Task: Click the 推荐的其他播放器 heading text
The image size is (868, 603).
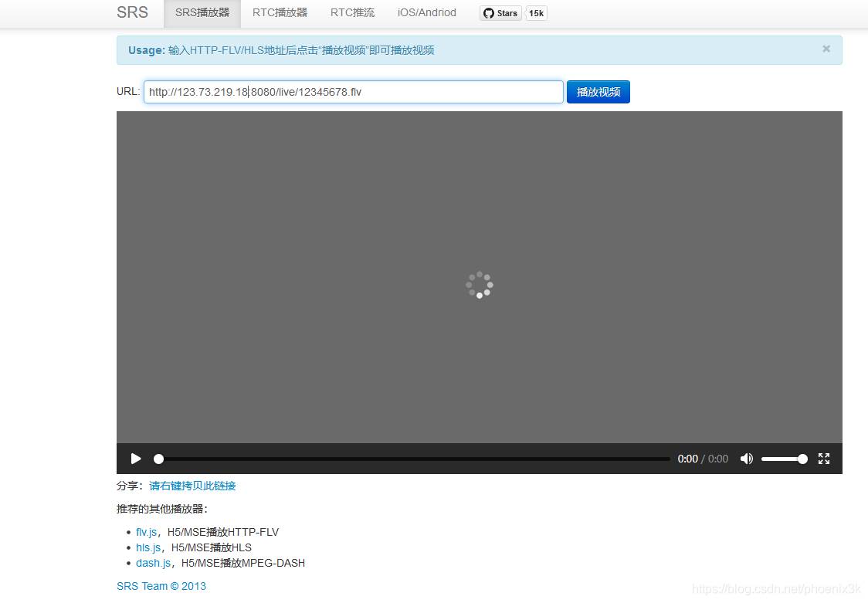Action: pyautogui.click(x=162, y=509)
